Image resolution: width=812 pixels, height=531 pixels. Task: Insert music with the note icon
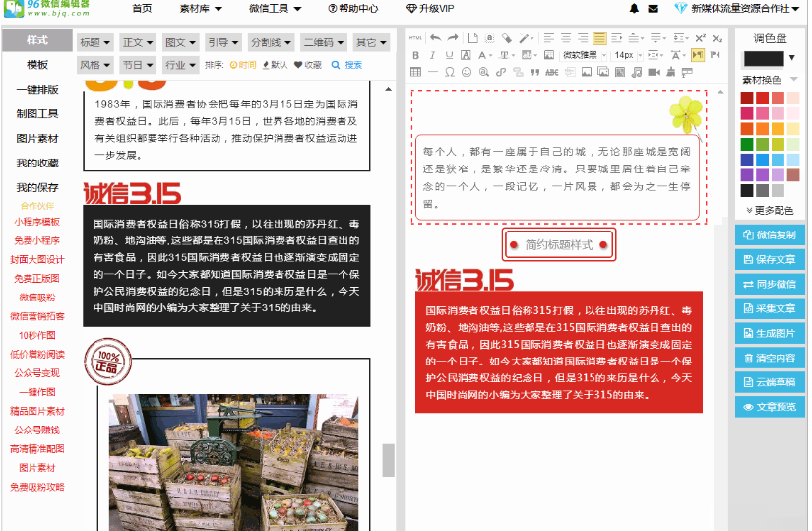(637, 72)
